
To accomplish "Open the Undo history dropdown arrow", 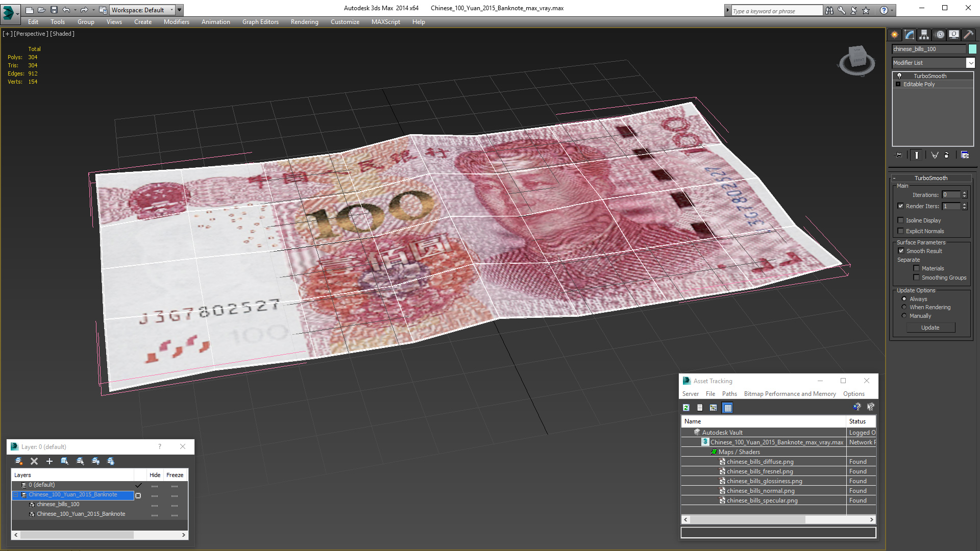I will [75, 10].
